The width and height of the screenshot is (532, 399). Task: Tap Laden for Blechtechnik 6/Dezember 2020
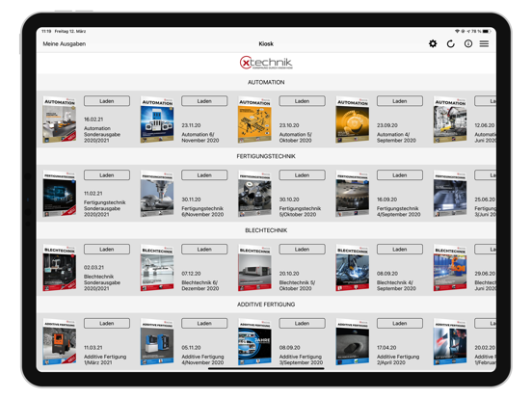[x=204, y=250]
